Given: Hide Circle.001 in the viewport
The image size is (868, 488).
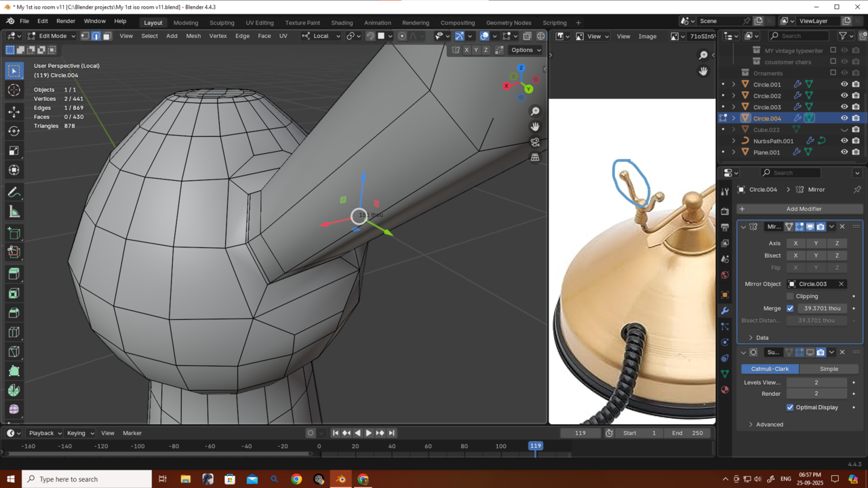Looking at the screenshot, I should (x=844, y=85).
